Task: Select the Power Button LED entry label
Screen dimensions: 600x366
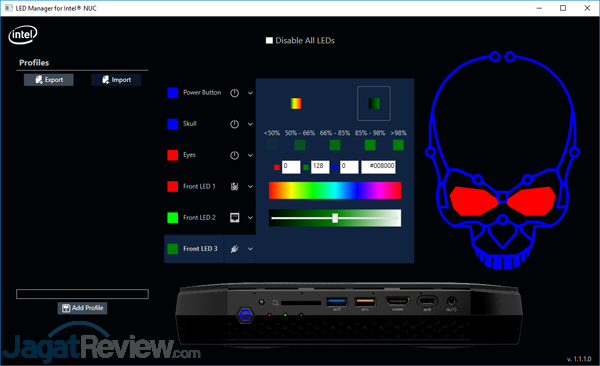Action: click(202, 93)
